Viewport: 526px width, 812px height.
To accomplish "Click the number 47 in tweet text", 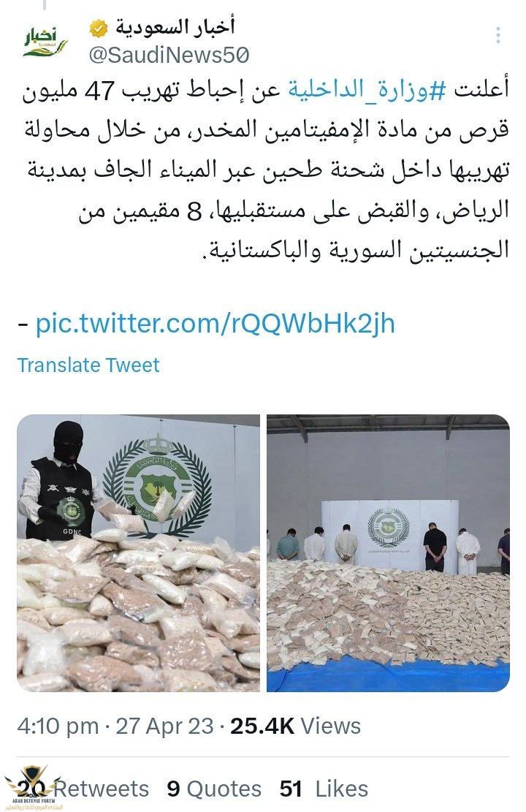I will [99, 91].
